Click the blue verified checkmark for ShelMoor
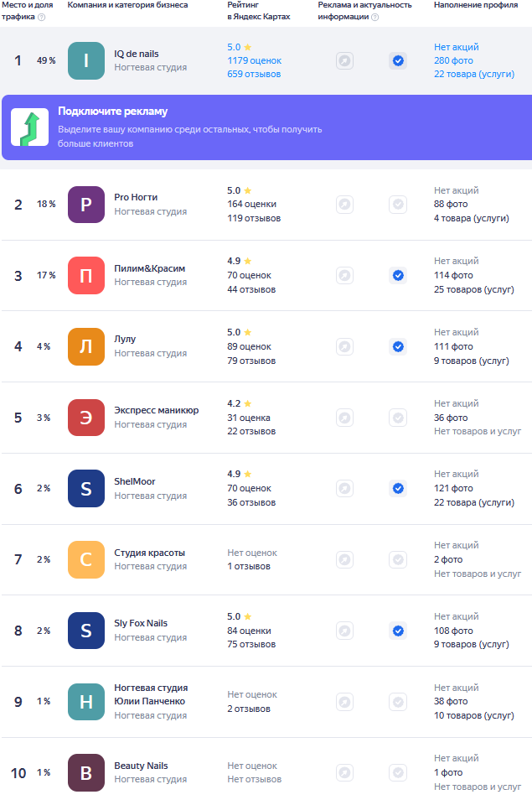532x805 pixels. tap(398, 489)
